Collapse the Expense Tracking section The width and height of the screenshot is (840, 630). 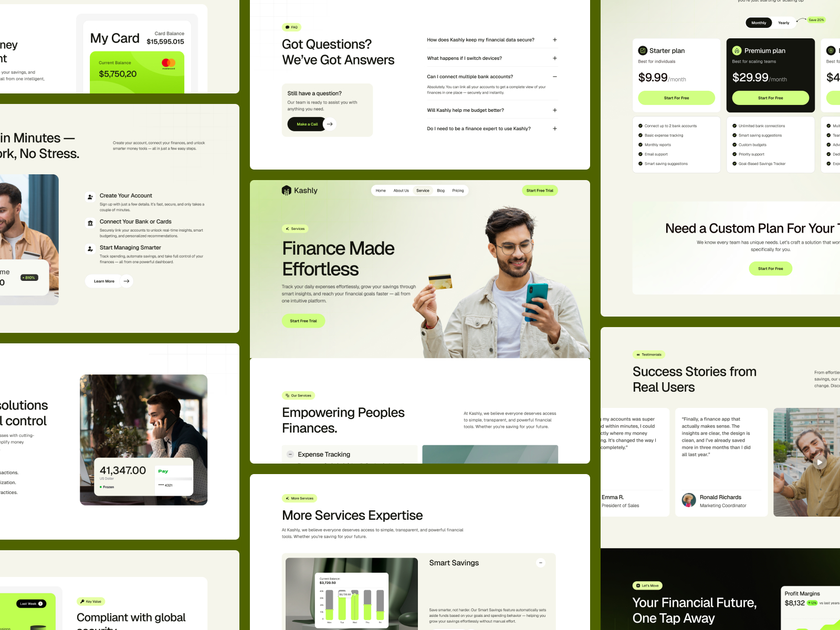(290, 454)
